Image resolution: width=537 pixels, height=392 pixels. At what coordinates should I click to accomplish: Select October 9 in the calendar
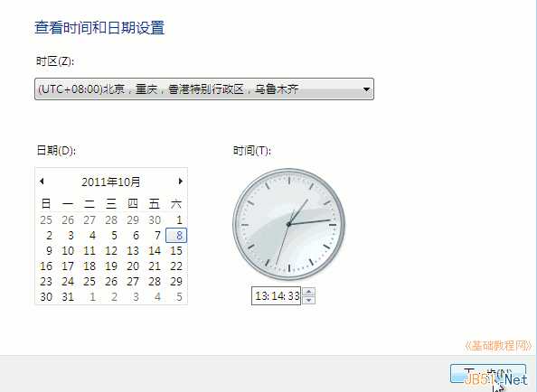click(49, 251)
